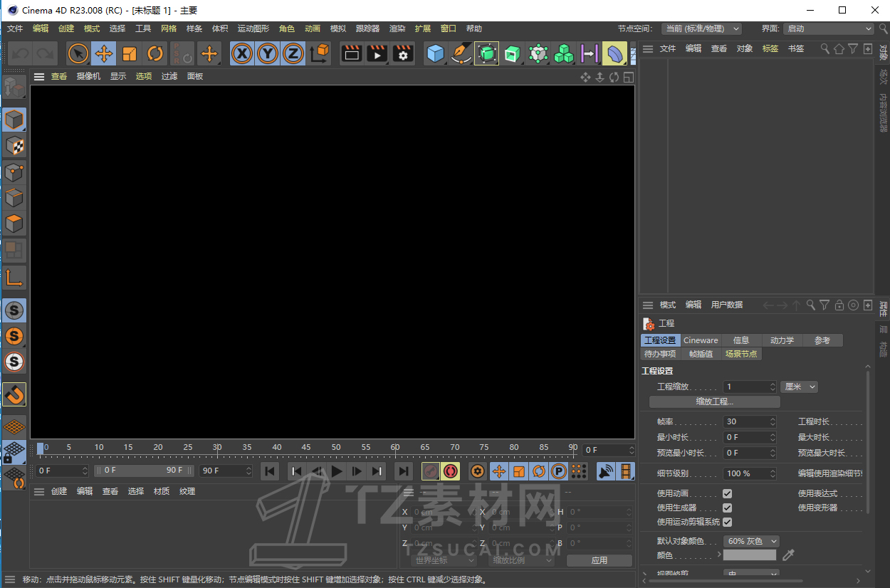Activate the Rotate tool in the top toolbar

click(155, 53)
